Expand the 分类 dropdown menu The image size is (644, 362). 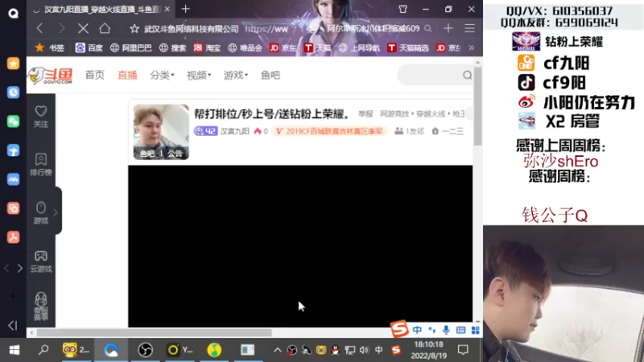tap(162, 75)
